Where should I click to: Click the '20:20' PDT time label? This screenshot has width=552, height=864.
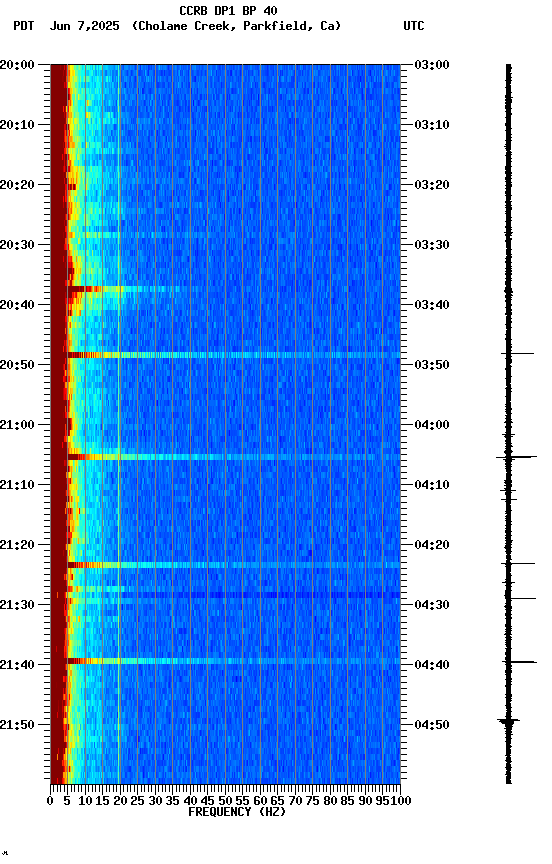click(17, 185)
